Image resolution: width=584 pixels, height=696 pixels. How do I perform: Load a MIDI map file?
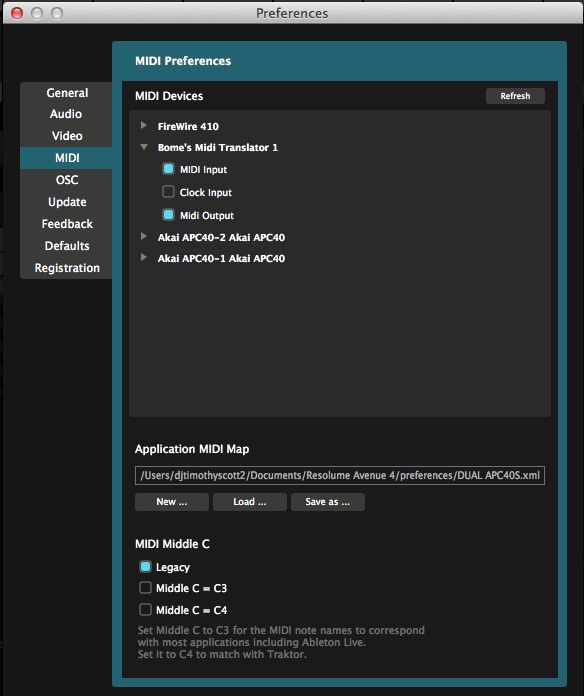[250, 502]
